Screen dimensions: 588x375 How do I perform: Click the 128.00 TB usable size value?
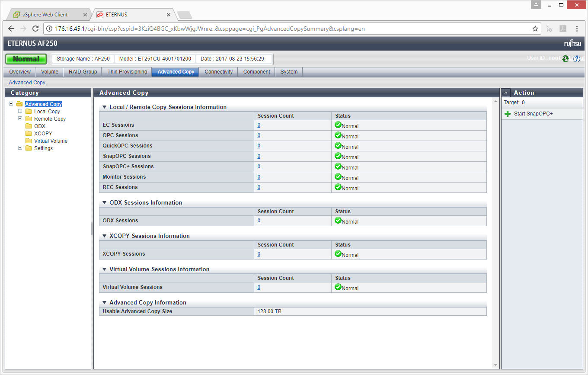pos(269,311)
